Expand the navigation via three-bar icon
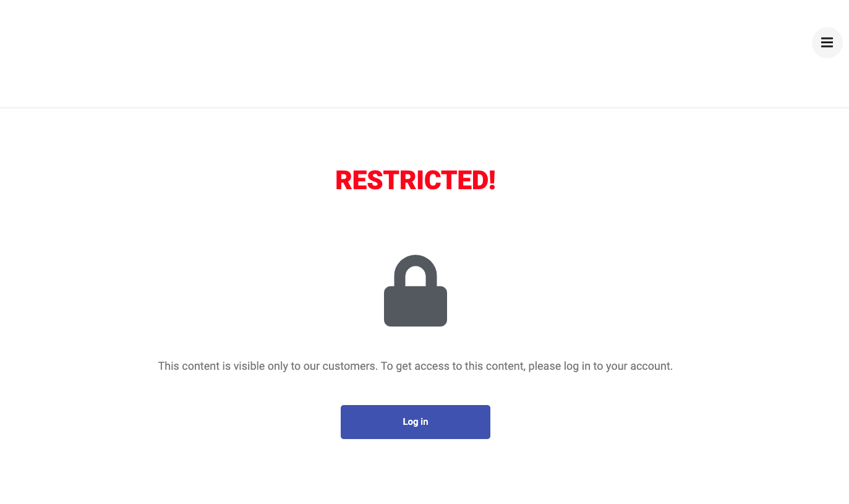The image size is (849, 504). click(827, 43)
